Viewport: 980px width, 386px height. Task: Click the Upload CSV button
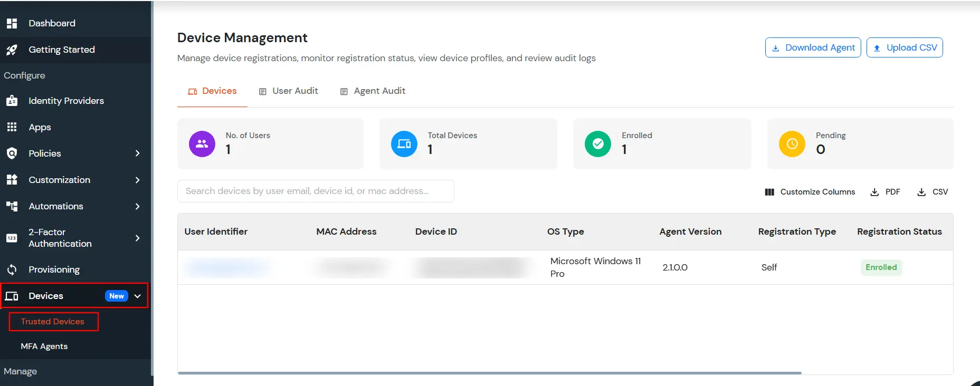pyautogui.click(x=905, y=47)
